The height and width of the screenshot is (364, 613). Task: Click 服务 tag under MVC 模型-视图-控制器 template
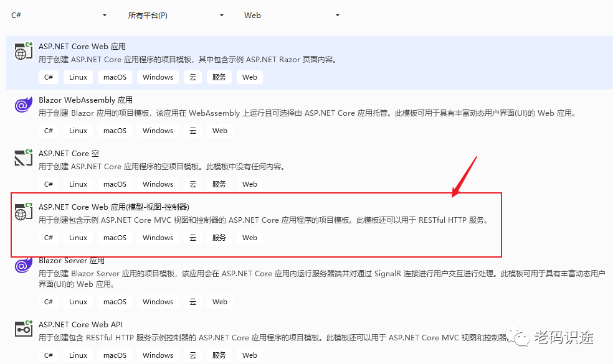pyautogui.click(x=219, y=238)
